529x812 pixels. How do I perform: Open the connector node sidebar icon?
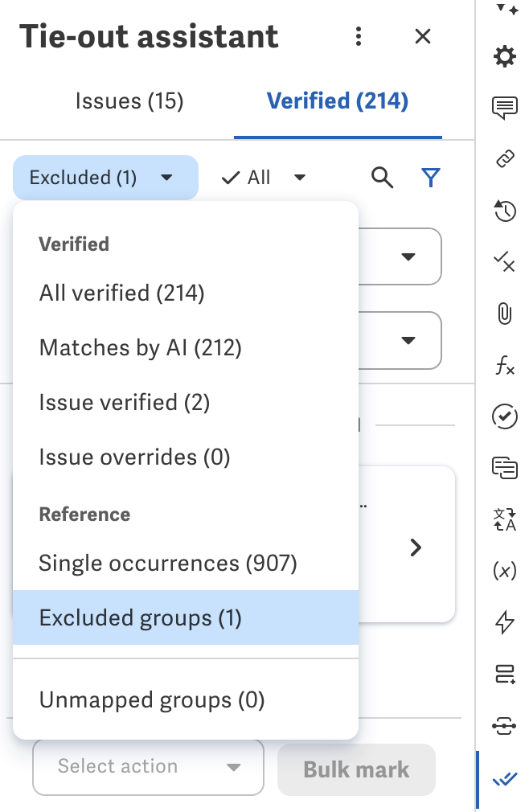coord(505,725)
